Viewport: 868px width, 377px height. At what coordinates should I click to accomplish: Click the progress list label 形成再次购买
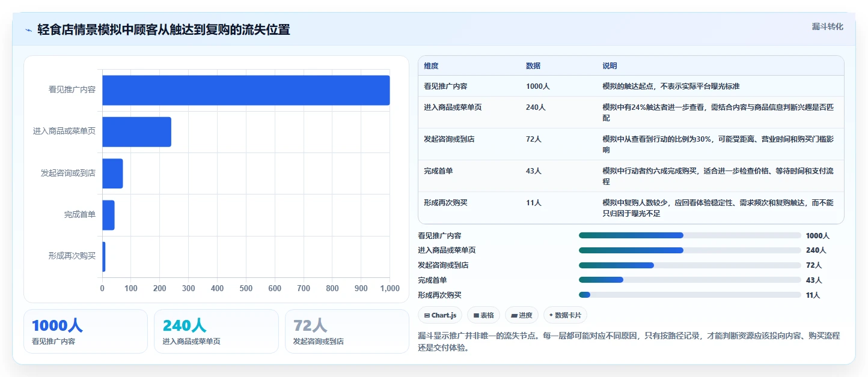439,295
